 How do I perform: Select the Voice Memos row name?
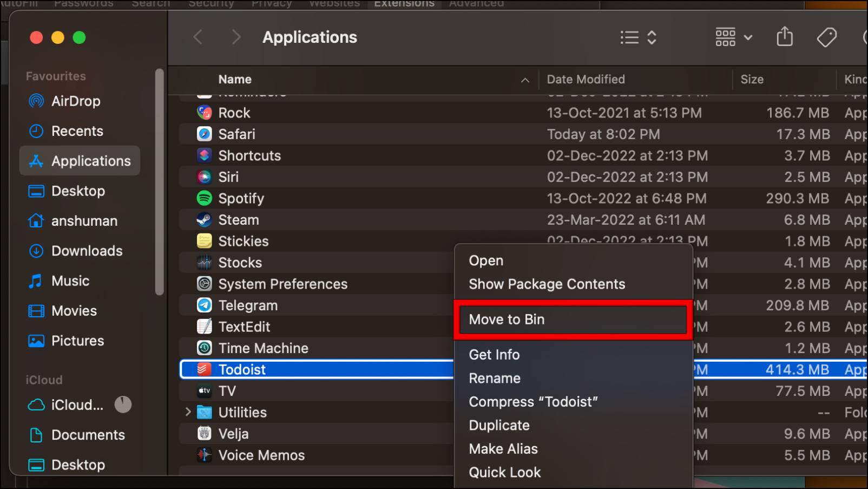coord(261,455)
